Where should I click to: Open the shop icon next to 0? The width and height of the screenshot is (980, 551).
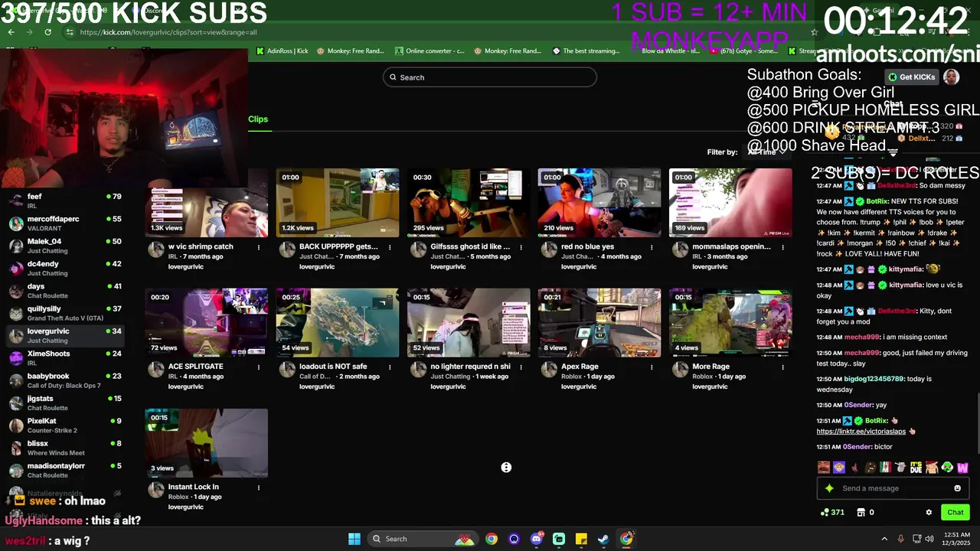pos(861,512)
